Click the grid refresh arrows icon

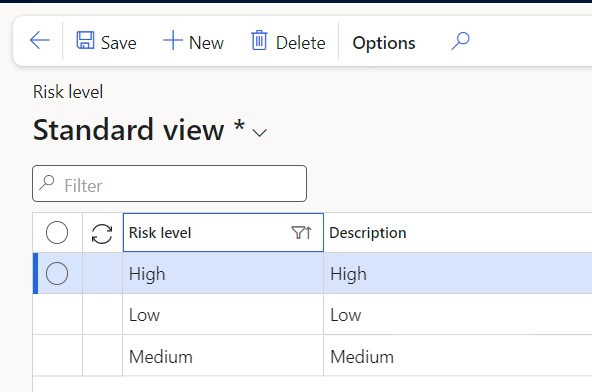coord(102,234)
